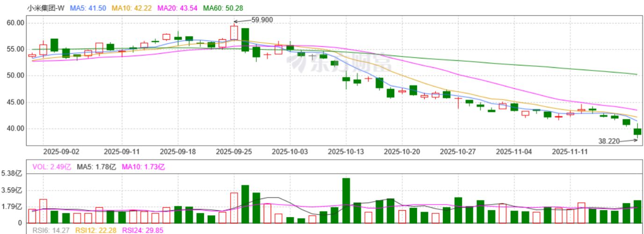Select the MA20: 43.54 indicator label
Image resolution: width=644 pixels, height=234 pixels.
tap(178, 8)
